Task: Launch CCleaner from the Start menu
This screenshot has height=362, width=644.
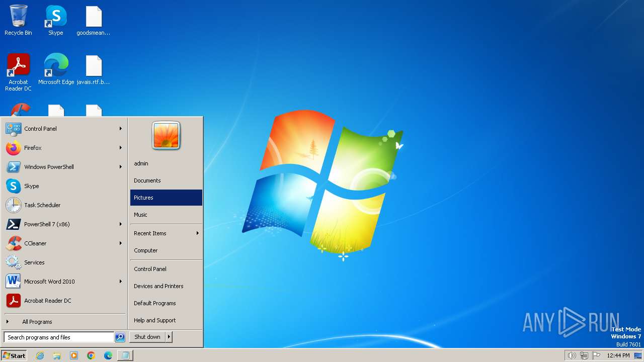Action: pyautogui.click(x=64, y=243)
